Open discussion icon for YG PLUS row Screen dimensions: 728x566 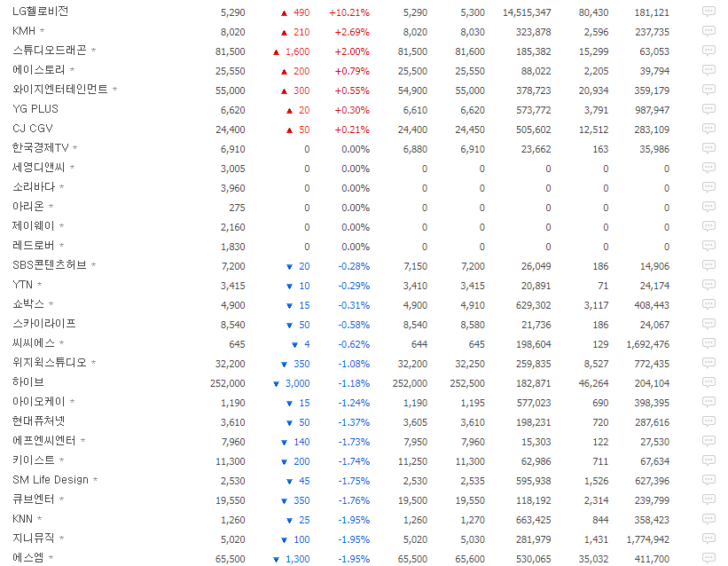(708, 109)
